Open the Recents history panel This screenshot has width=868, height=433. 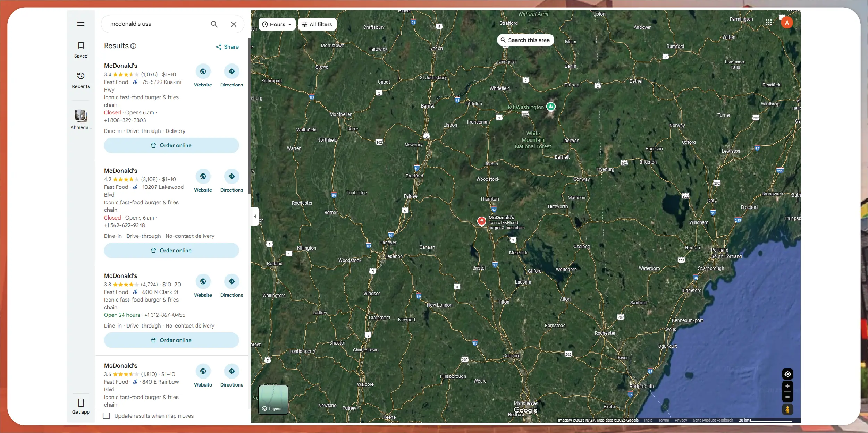coord(81,80)
